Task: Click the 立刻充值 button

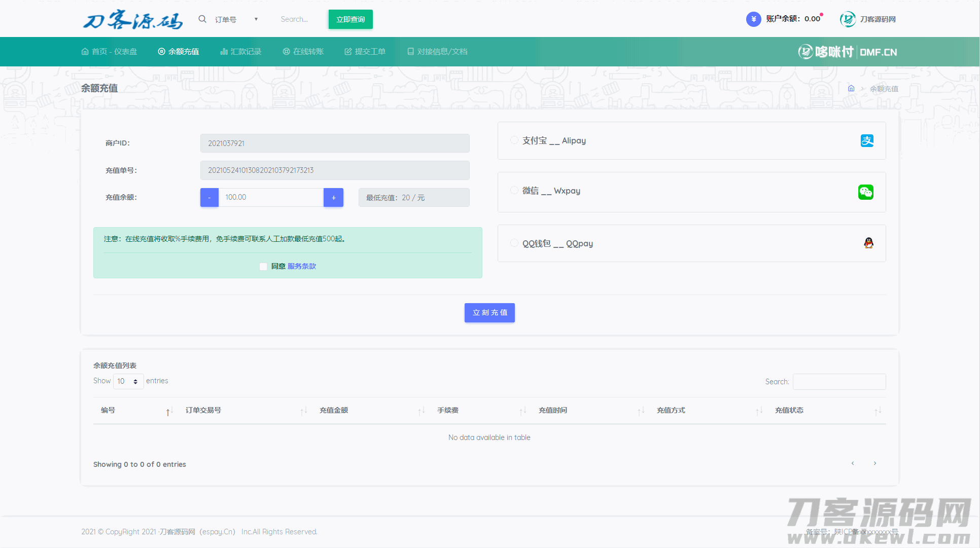Action: 489,313
